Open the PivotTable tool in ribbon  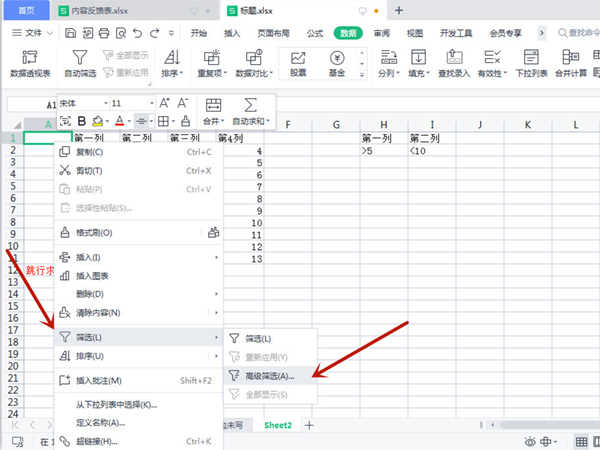point(31,60)
